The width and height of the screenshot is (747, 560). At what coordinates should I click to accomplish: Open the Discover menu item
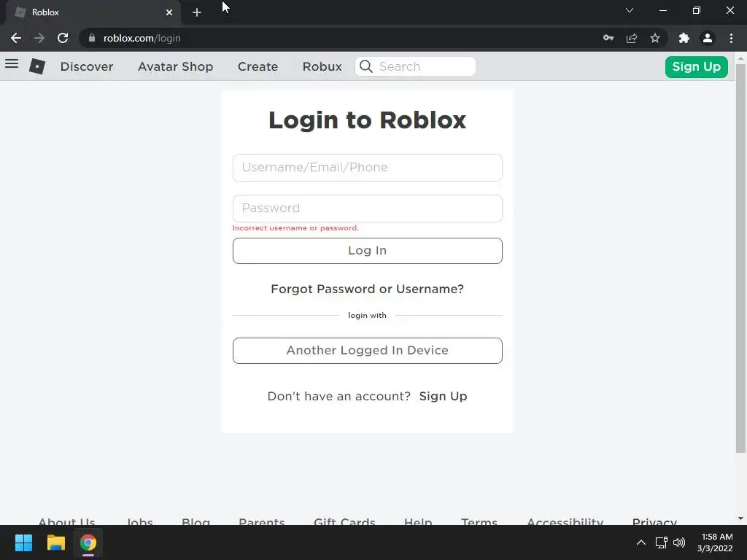pyautogui.click(x=87, y=66)
